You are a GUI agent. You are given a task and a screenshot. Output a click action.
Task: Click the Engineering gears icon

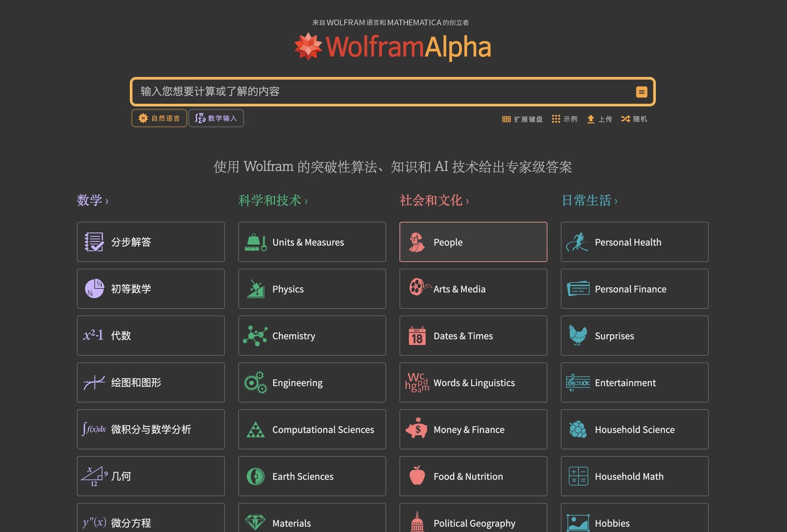(x=255, y=382)
